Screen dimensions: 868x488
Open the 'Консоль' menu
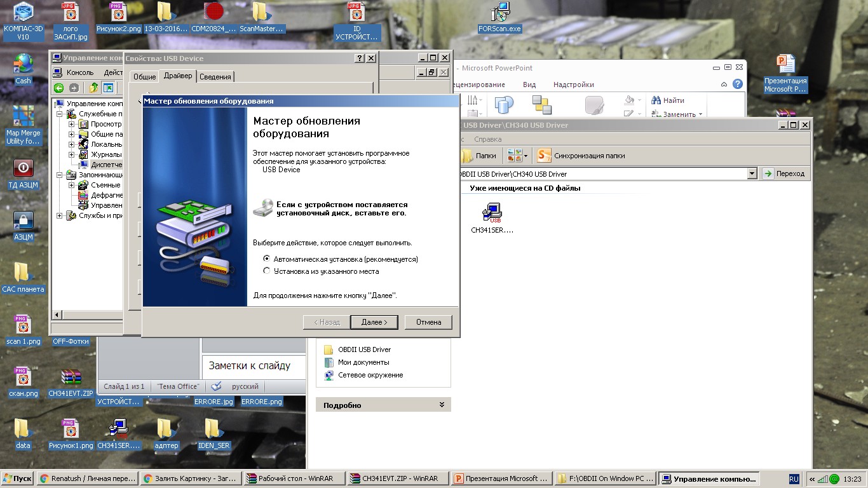[x=79, y=72]
